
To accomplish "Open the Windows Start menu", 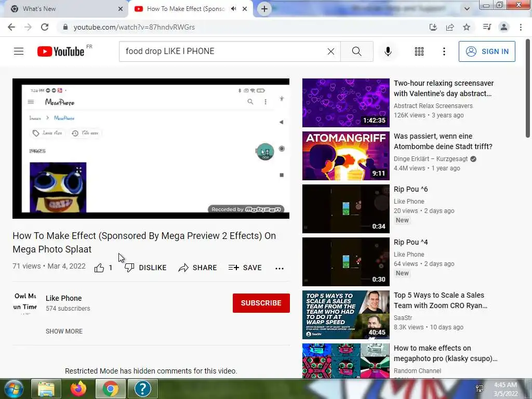I will click(14, 389).
